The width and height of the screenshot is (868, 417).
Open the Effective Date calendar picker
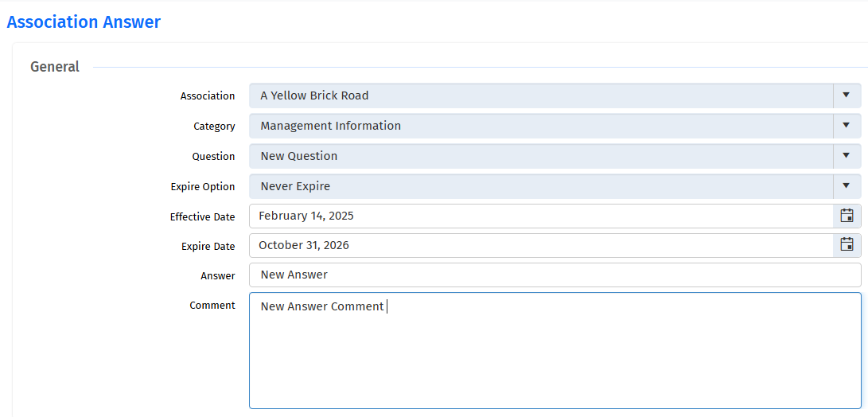847,216
